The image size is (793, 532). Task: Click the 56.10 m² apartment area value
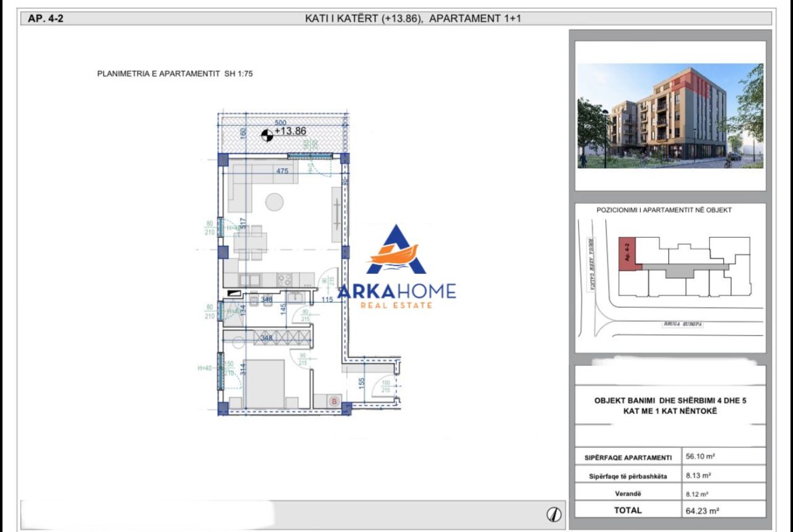[x=700, y=456]
